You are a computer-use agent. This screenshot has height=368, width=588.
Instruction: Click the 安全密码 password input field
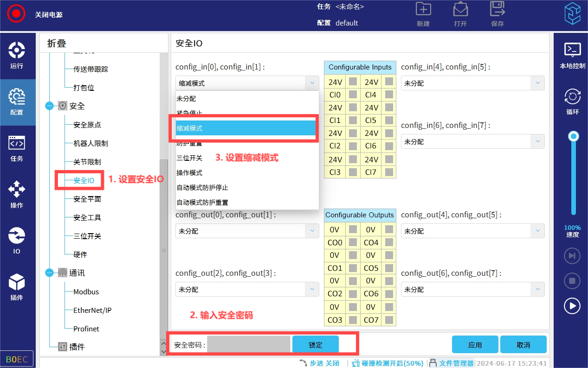[x=249, y=345]
